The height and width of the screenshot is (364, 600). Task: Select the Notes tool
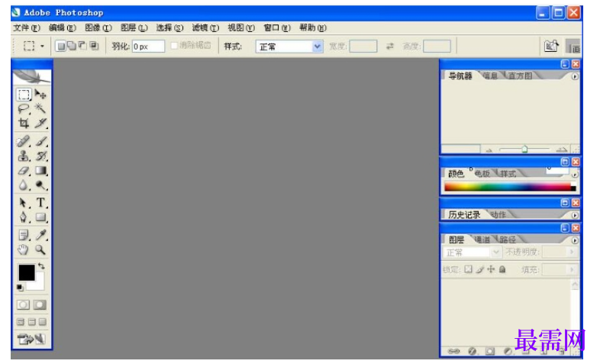click(x=24, y=235)
